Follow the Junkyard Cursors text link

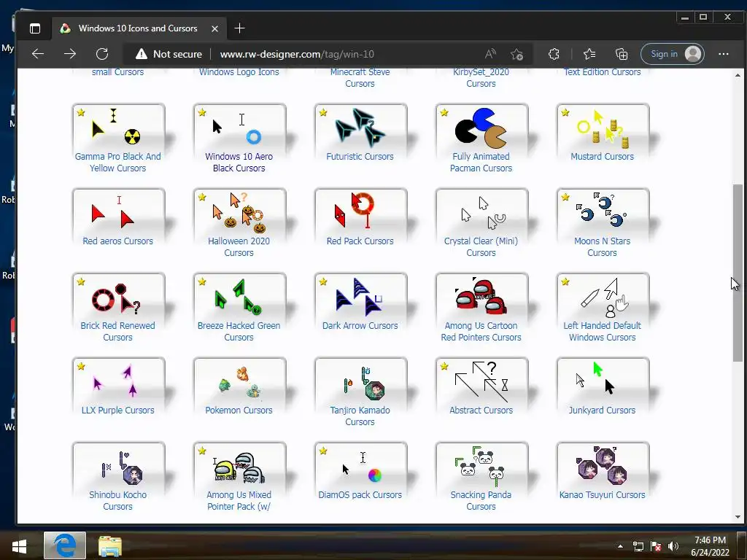click(x=602, y=411)
